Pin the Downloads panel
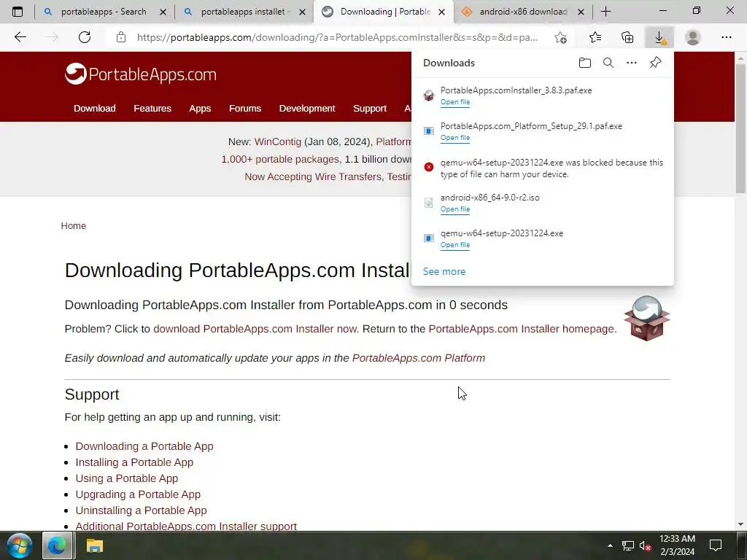 (655, 63)
